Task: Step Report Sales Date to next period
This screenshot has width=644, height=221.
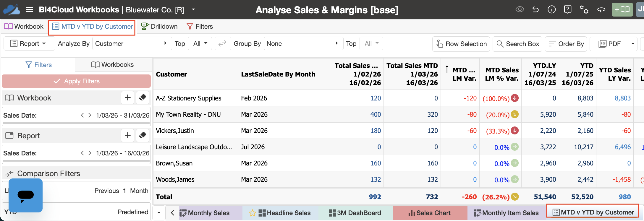Action: pos(90,153)
